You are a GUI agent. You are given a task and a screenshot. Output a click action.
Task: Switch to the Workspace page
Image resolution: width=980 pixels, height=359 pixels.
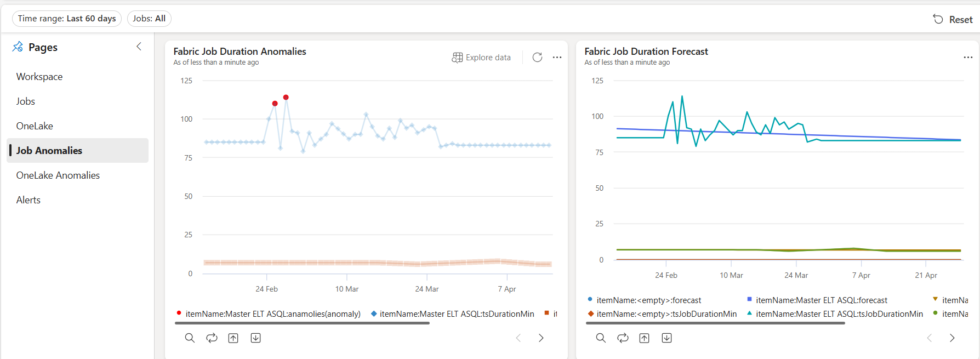click(x=39, y=77)
